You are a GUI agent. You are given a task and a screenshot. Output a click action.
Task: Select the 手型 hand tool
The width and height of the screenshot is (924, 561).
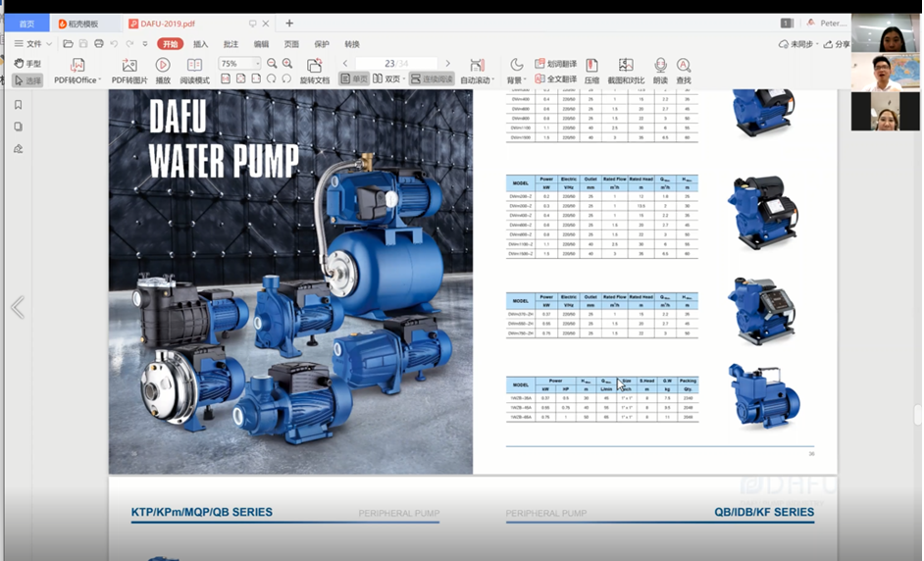[x=27, y=63]
